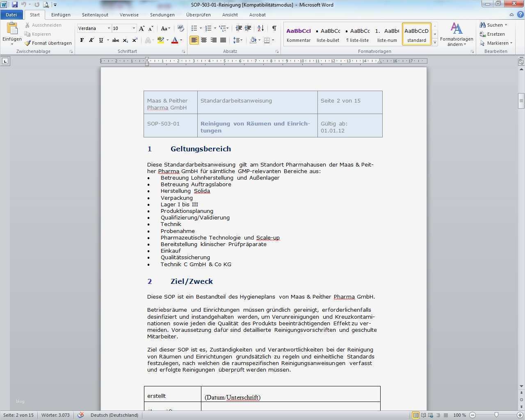Image resolution: width=525 pixels, height=420 pixels.
Task: Click the Ausschneiden scissors command
Action: 43,25
